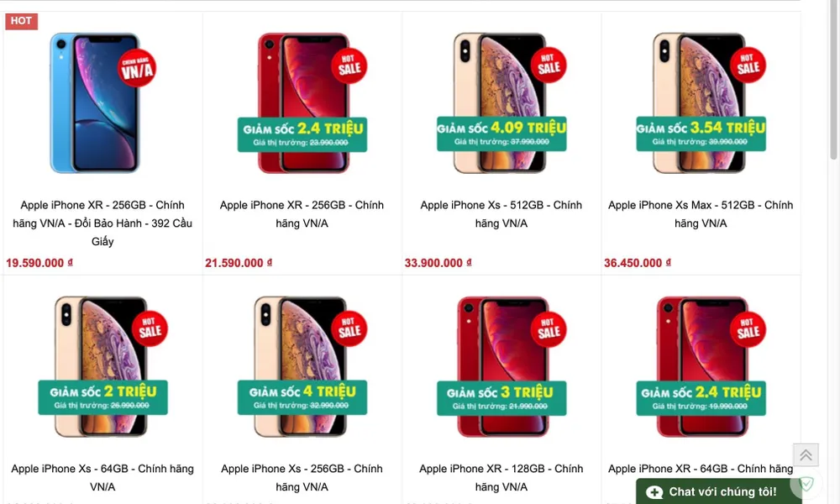Open 'Apple iPhone Xs - 256GB' title link

302,478
